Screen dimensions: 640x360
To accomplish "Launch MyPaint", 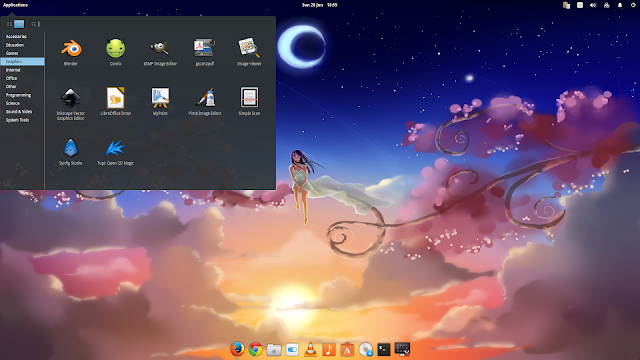I will pyautogui.click(x=160, y=101).
